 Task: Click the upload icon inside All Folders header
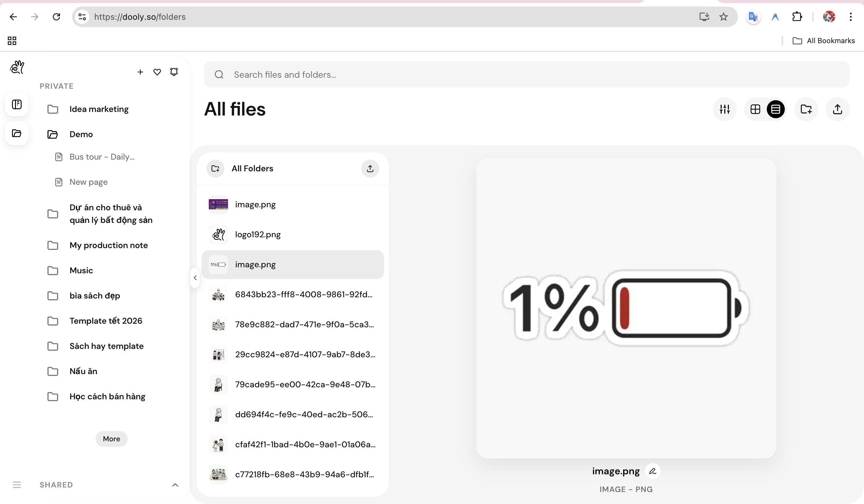pyautogui.click(x=370, y=168)
